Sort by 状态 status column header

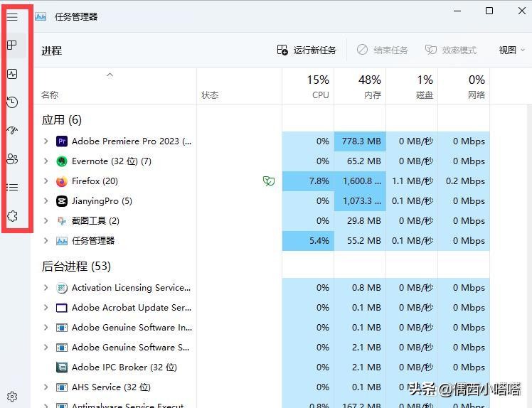(x=210, y=95)
